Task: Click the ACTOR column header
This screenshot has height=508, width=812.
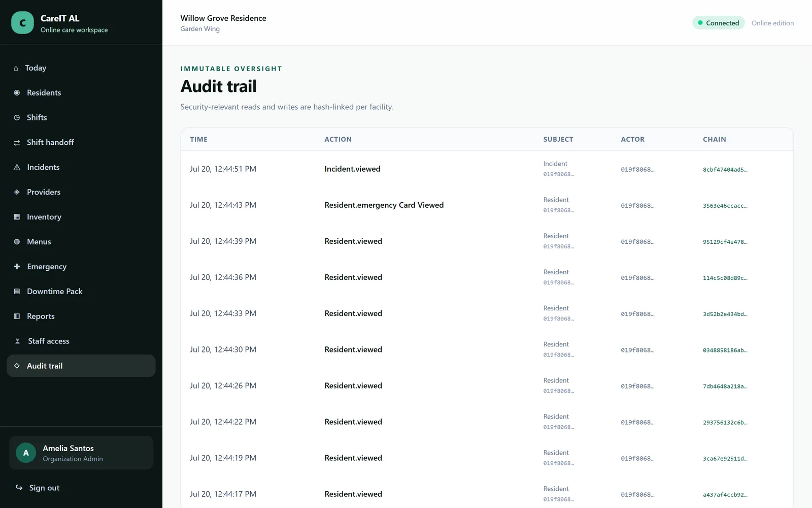Action: tap(633, 139)
